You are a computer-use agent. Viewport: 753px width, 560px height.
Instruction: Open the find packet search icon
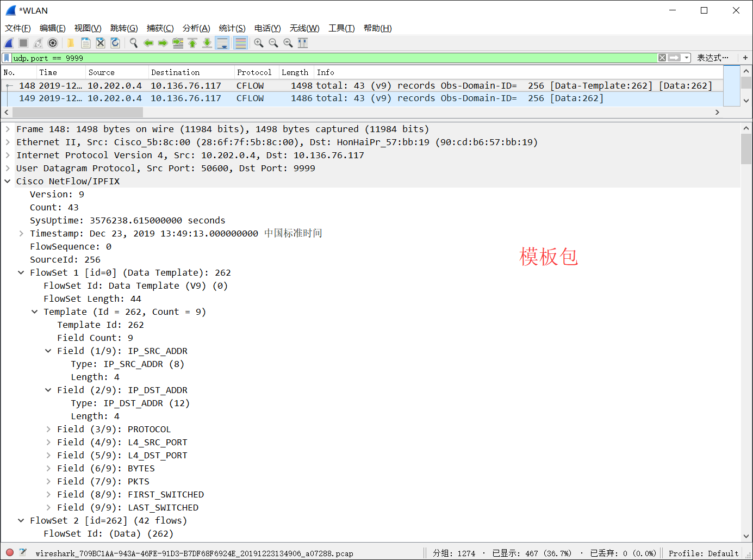pyautogui.click(x=133, y=43)
